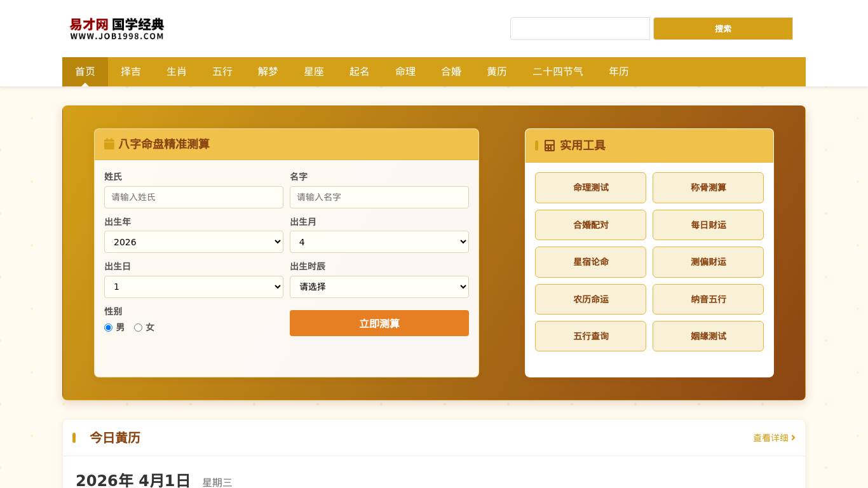
Task: Open the 出生年 year dropdown
Action: point(194,241)
